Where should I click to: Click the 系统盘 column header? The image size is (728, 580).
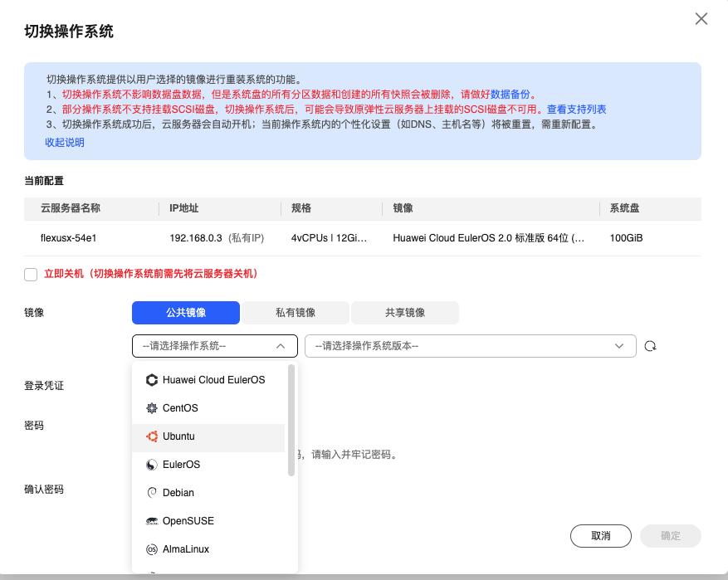pyautogui.click(x=624, y=208)
